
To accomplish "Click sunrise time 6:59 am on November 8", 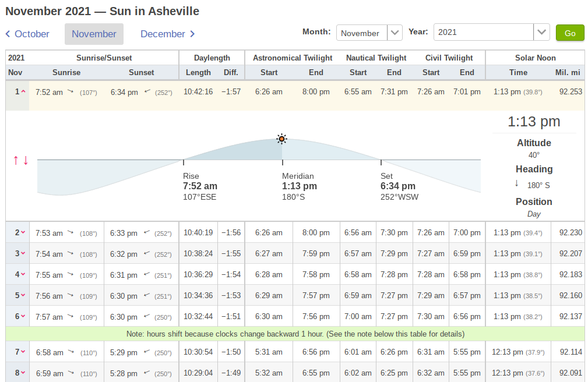I will 50,373.
